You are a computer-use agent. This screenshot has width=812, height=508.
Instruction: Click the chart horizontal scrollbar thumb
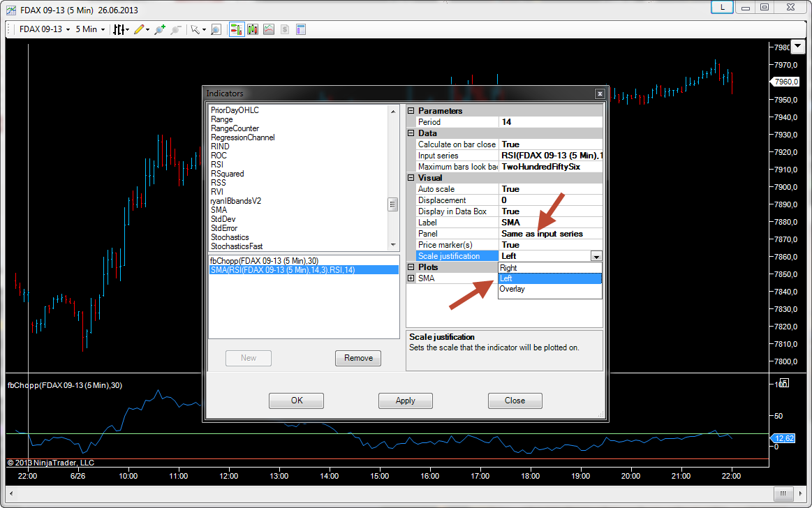pyautogui.click(x=783, y=493)
